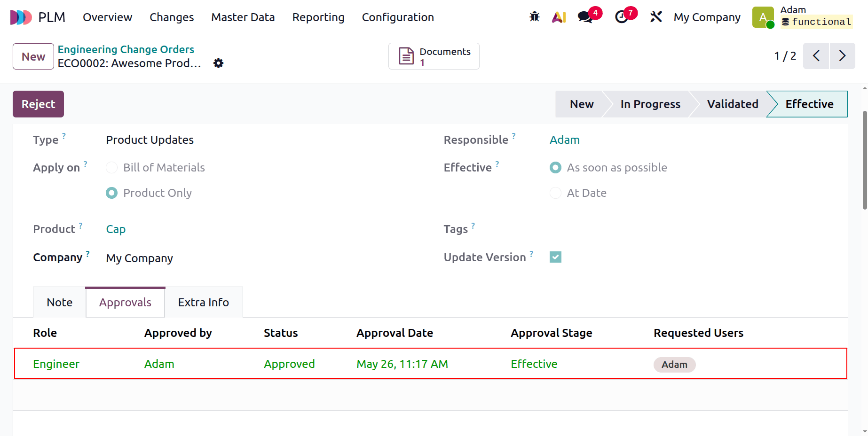The width and height of the screenshot is (868, 436).
Task: Click the empty Tags field
Action: 689,229
